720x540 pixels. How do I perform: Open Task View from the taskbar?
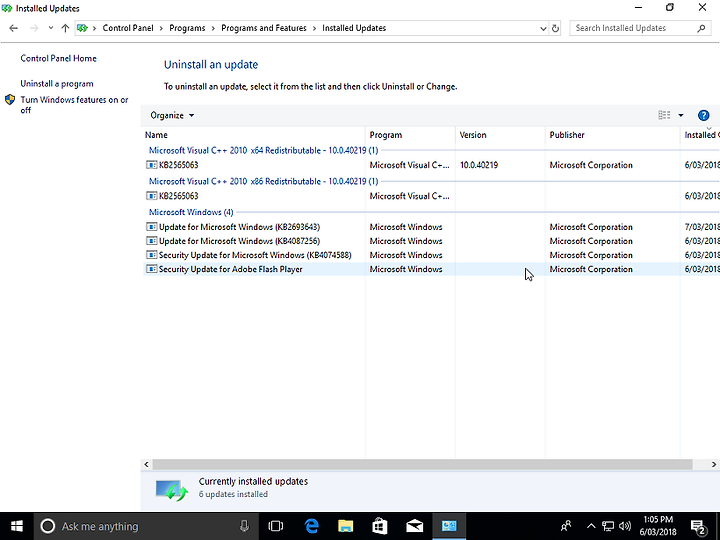point(276,526)
